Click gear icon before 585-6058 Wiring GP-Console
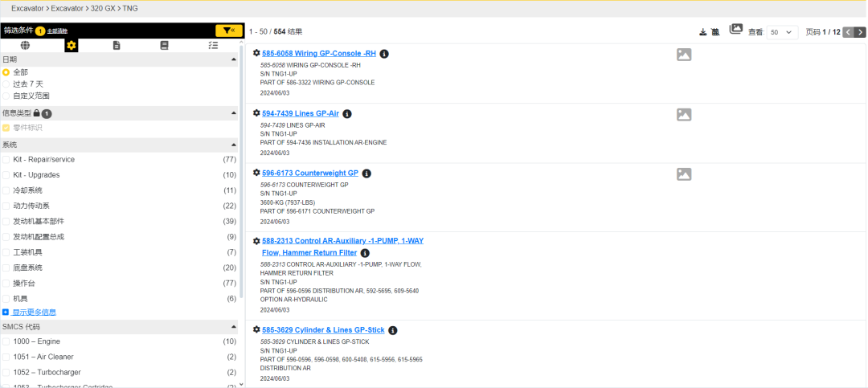Image resolution: width=868 pixels, height=388 pixels. (x=256, y=53)
